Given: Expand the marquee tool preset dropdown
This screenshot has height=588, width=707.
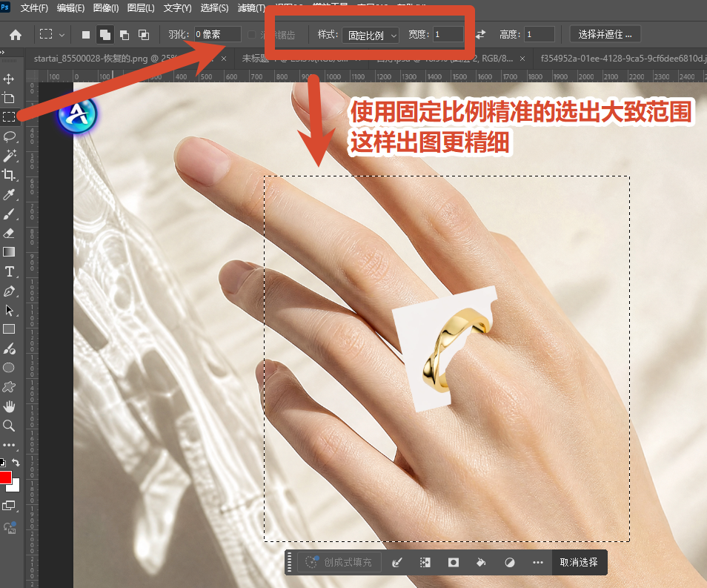Looking at the screenshot, I should [x=62, y=35].
